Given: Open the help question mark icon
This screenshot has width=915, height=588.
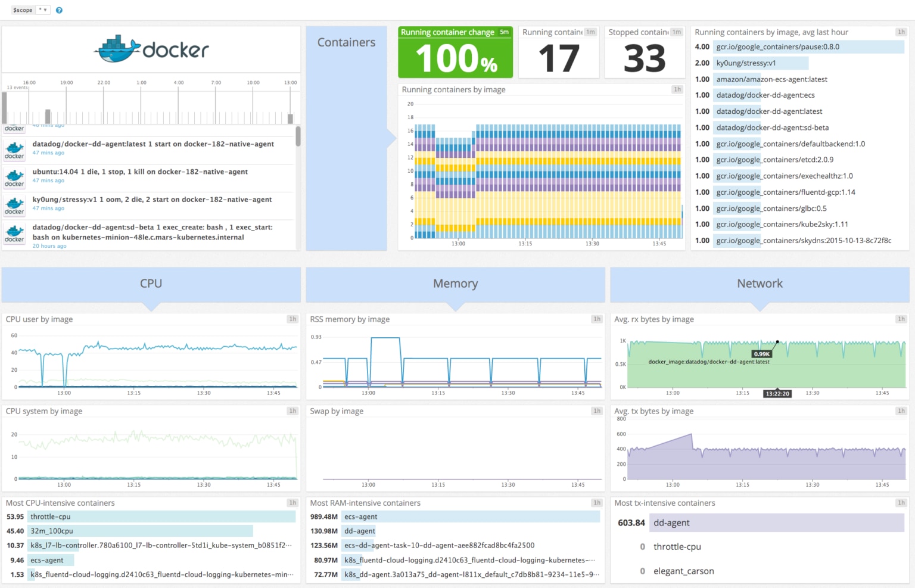Looking at the screenshot, I should (58, 10).
